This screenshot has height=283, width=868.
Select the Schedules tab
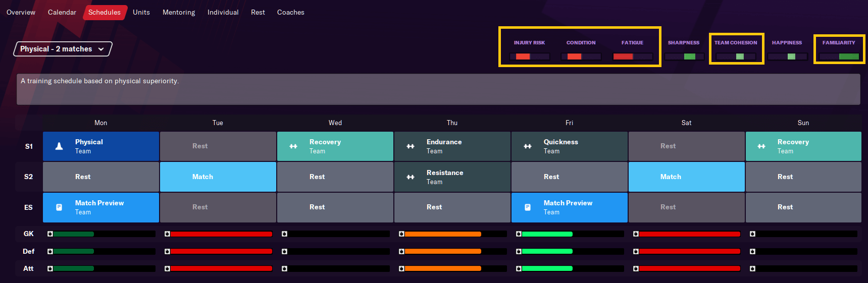105,12
